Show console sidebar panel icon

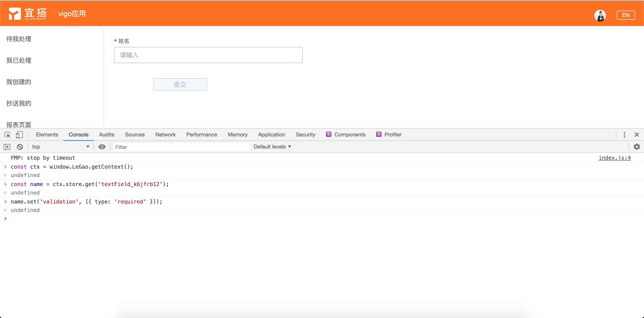(x=7, y=147)
